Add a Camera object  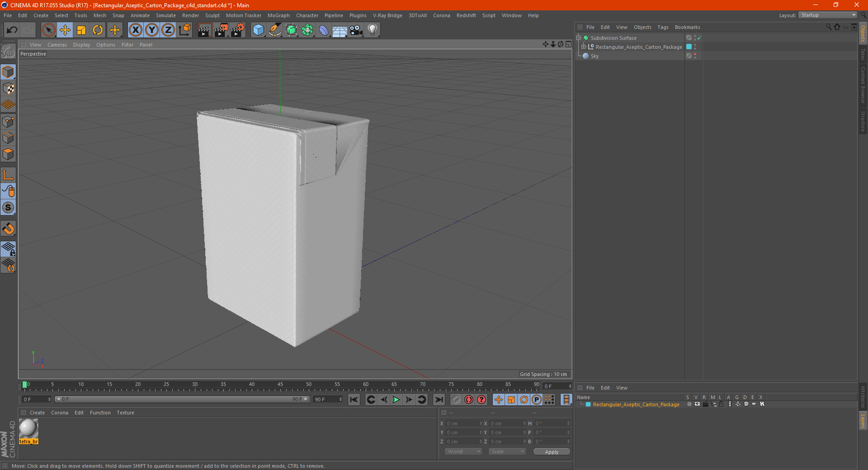click(356, 30)
